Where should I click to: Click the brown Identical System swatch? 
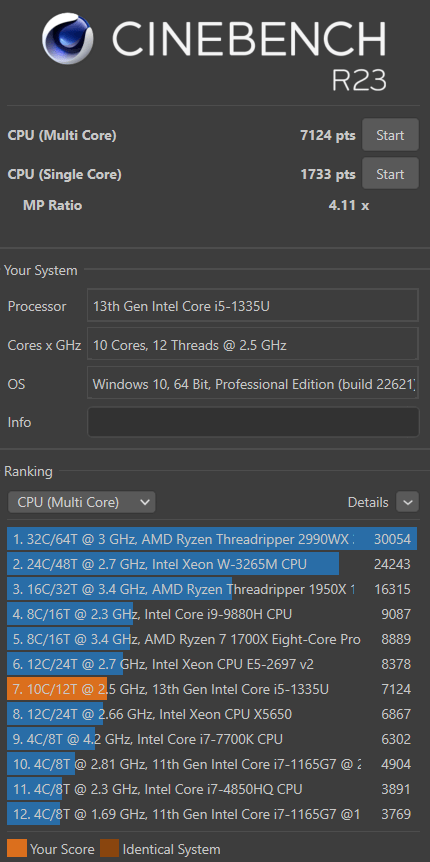(x=109, y=849)
